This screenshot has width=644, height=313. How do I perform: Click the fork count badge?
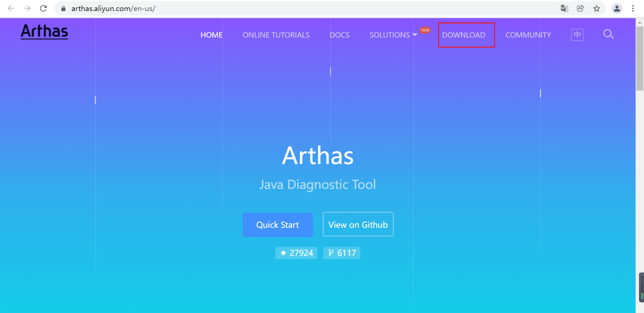coord(341,253)
